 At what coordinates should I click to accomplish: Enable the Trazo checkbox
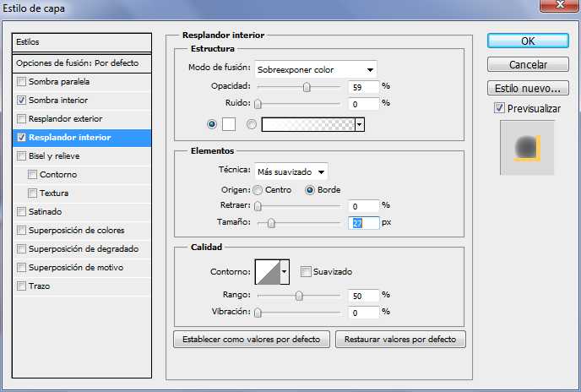(x=21, y=286)
